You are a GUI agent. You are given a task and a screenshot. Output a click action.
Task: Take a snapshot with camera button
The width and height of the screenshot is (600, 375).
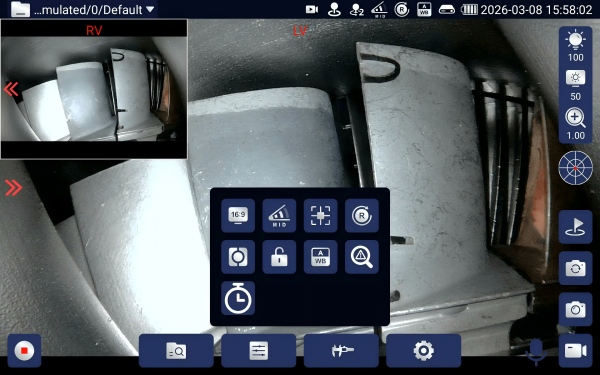(x=576, y=309)
